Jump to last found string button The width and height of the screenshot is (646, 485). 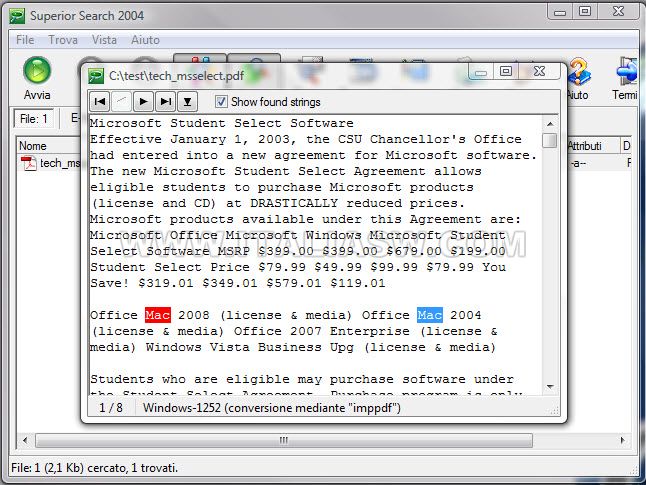click(166, 101)
